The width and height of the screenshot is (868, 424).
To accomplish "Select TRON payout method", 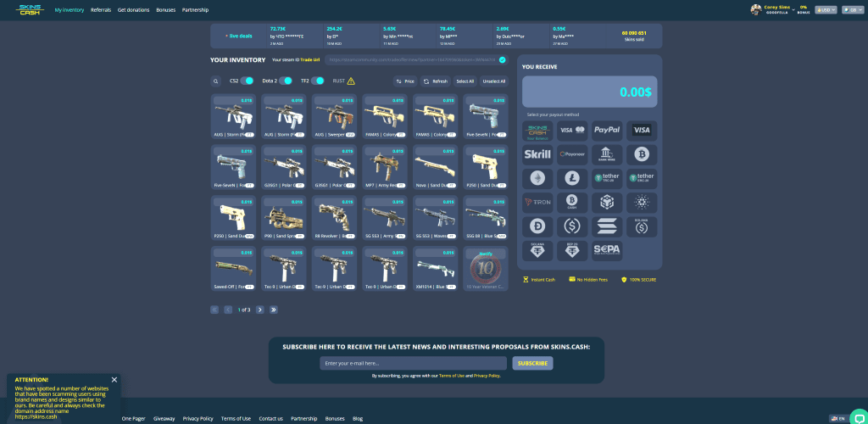I will click(x=537, y=203).
